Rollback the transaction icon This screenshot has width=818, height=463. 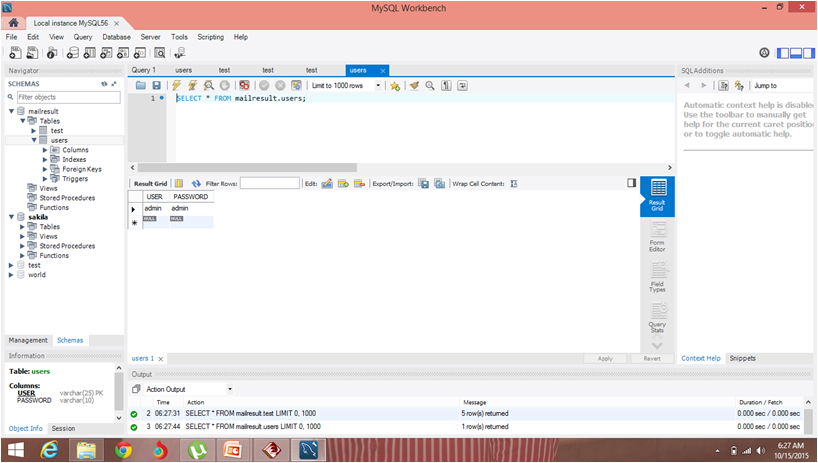[280, 86]
